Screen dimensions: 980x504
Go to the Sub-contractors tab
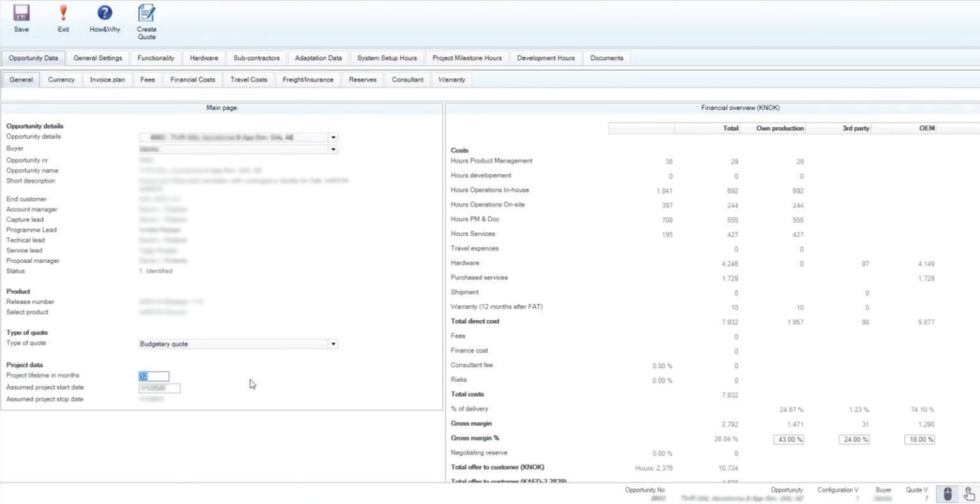point(256,58)
